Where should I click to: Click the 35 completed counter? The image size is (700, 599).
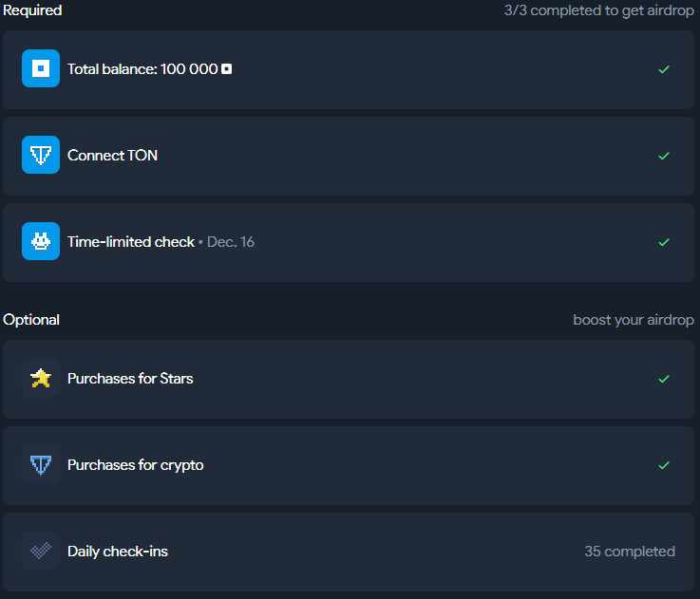point(630,552)
